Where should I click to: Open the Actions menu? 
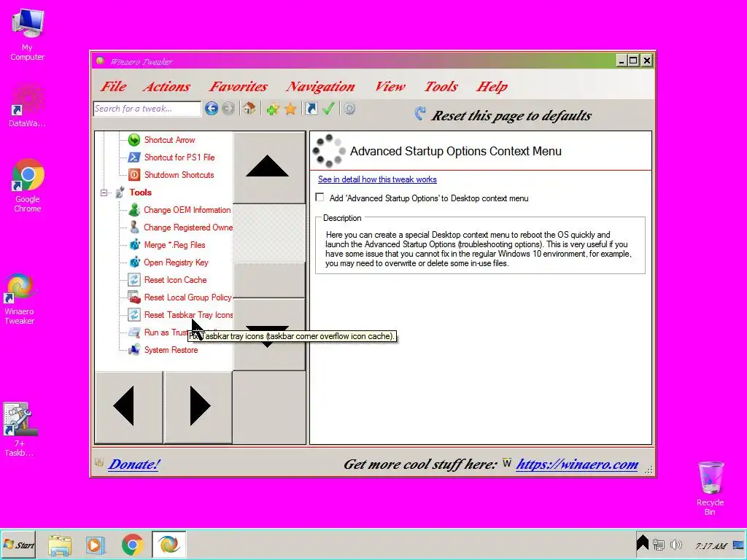(x=166, y=87)
